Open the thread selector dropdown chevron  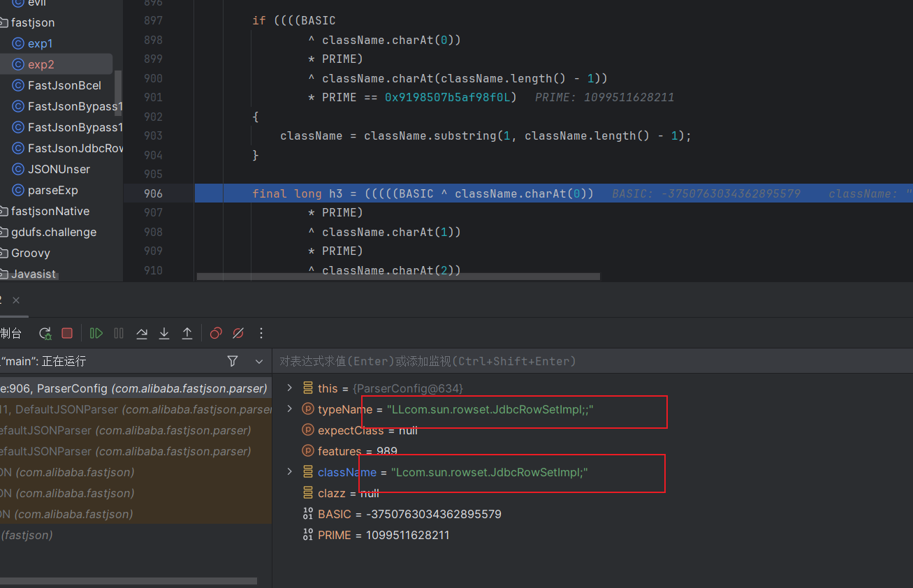259,361
